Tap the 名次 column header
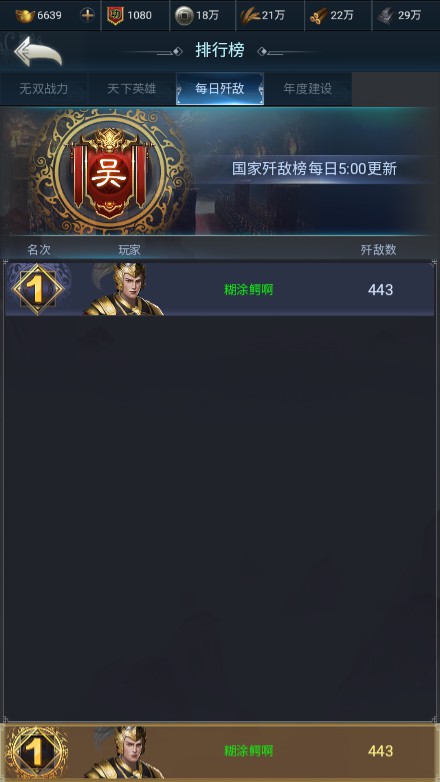 pyautogui.click(x=39, y=250)
